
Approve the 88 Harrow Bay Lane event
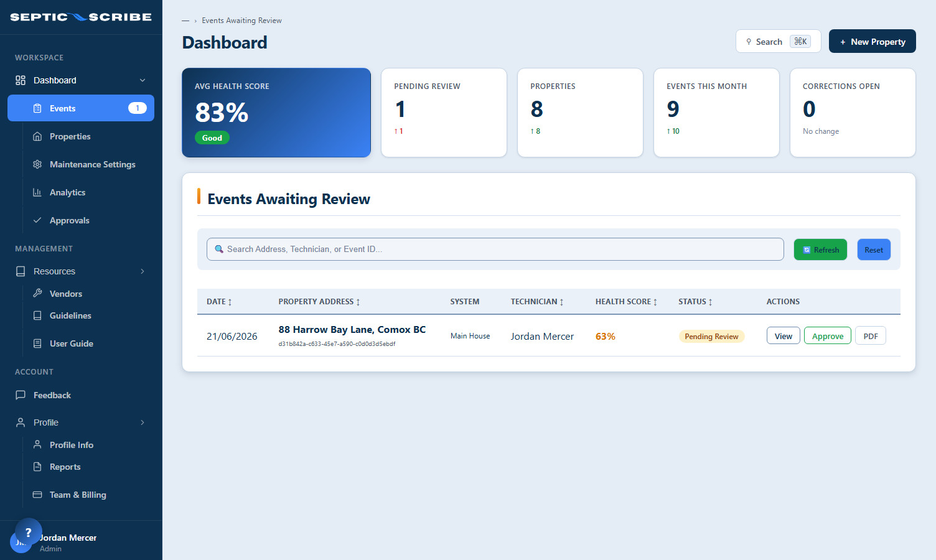[x=828, y=336]
